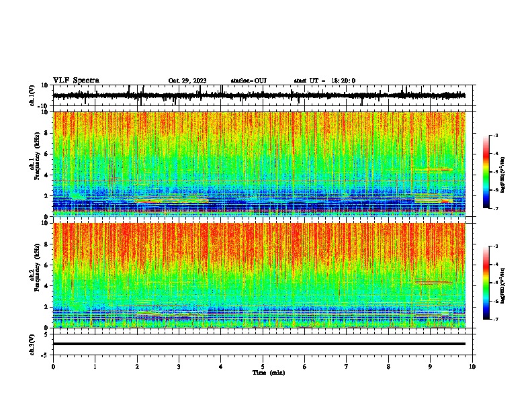Click the ch.1 spectrogram colorbar
532x411 pixels.
(486, 172)
